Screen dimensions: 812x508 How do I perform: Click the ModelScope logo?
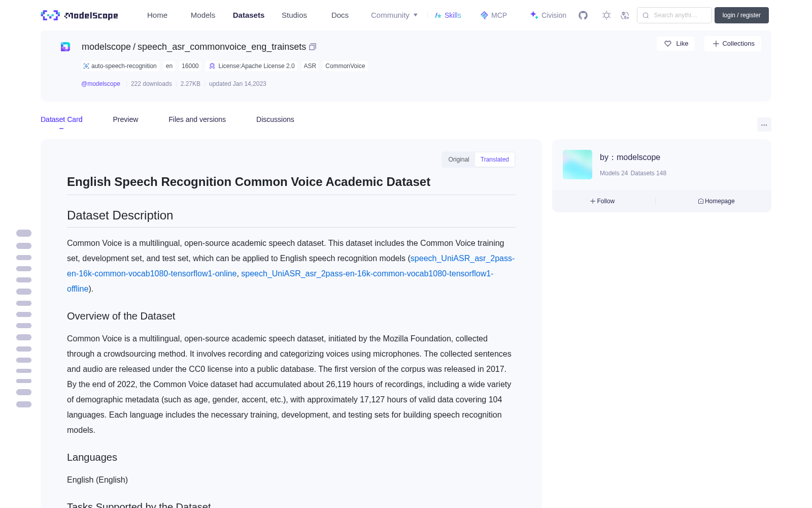click(80, 15)
